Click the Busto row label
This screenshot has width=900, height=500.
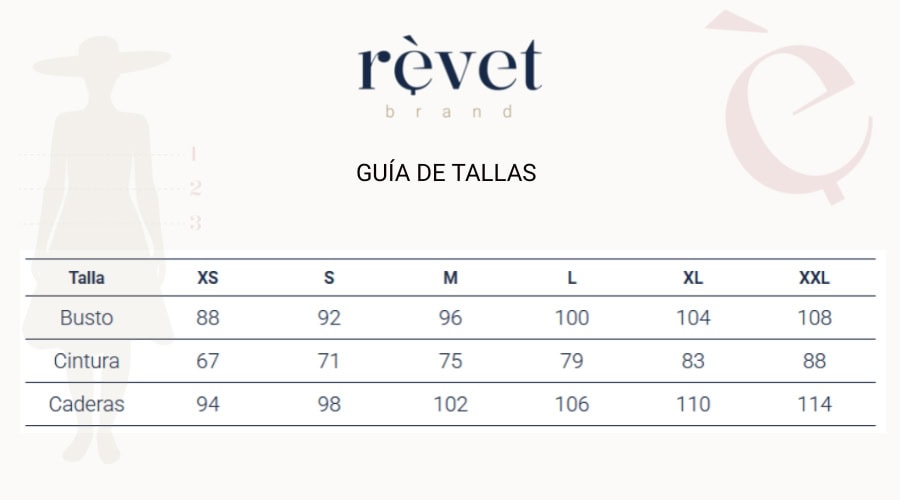coord(86,318)
